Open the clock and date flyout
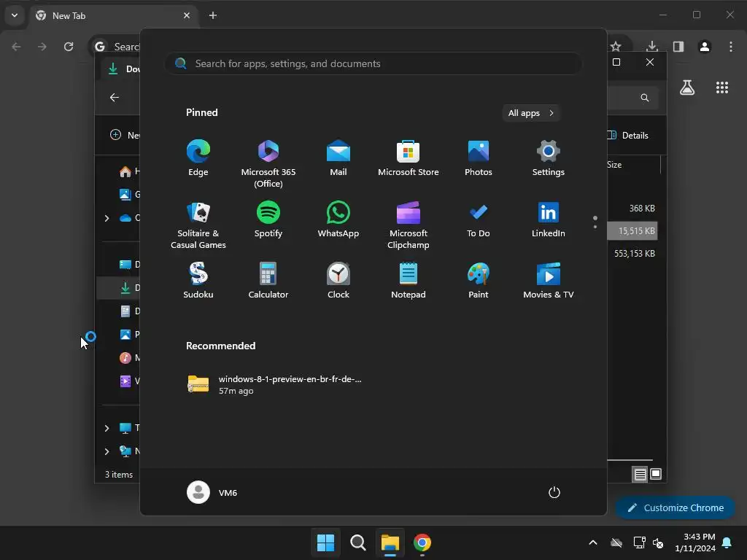 695,542
